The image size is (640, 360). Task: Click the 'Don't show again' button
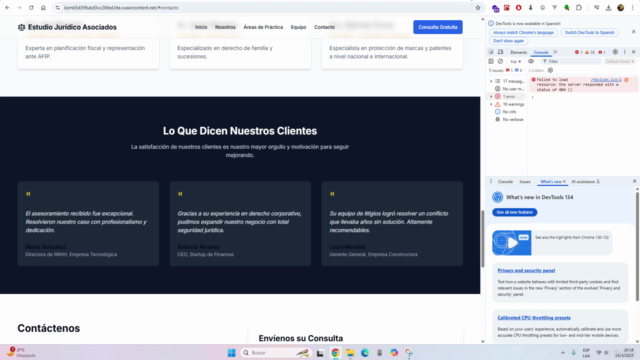tap(508, 41)
